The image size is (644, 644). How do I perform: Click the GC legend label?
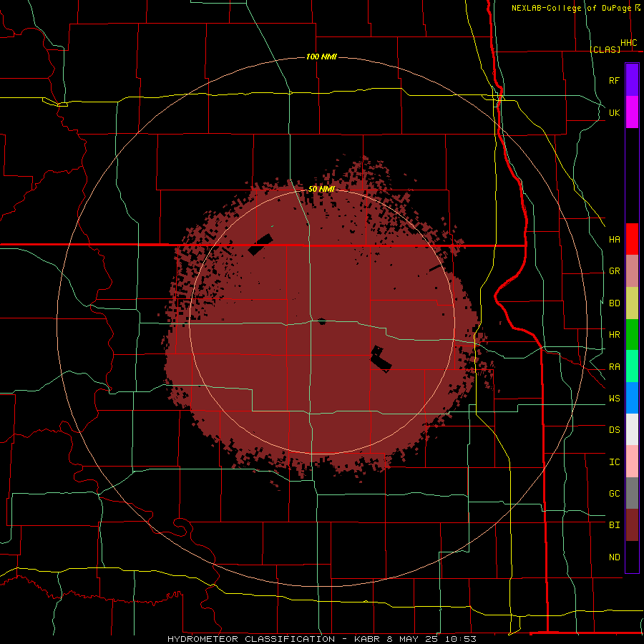(615, 494)
